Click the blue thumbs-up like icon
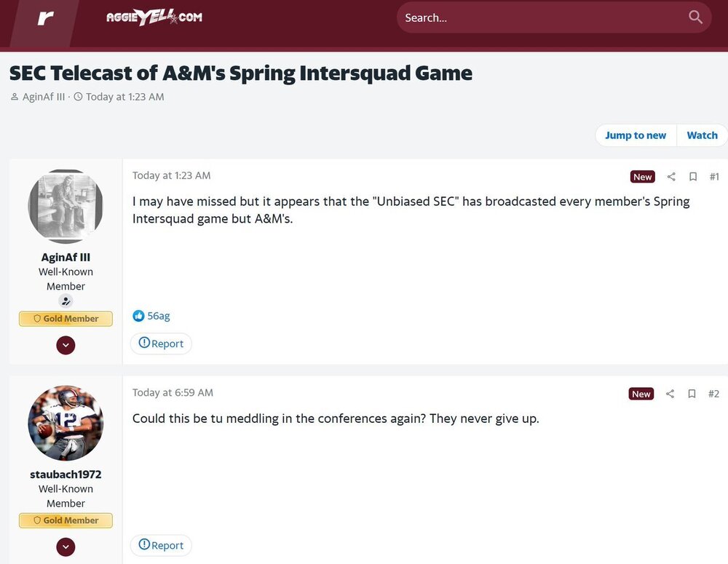This screenshot has width=728, height=564. 138,316
